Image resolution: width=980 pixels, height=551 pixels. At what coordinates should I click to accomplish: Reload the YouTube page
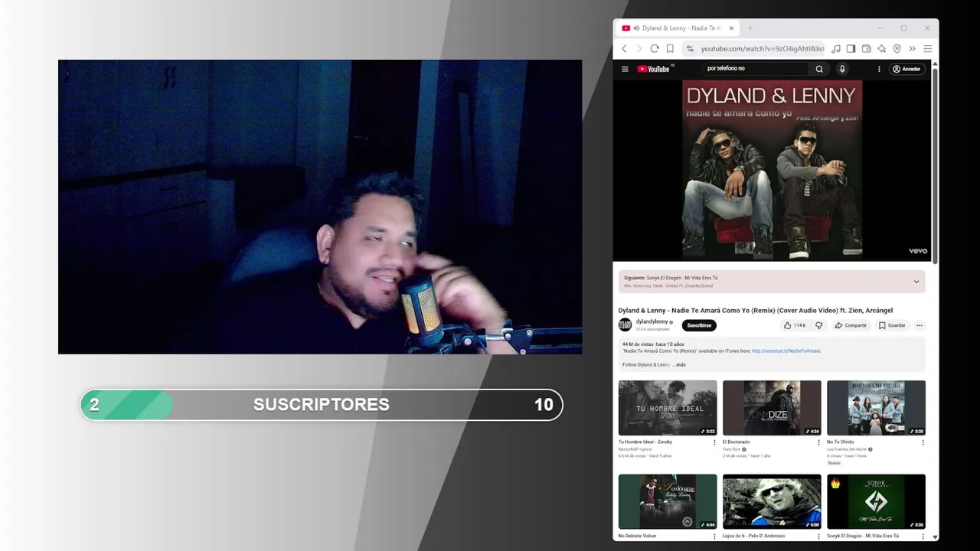(655, 48)
